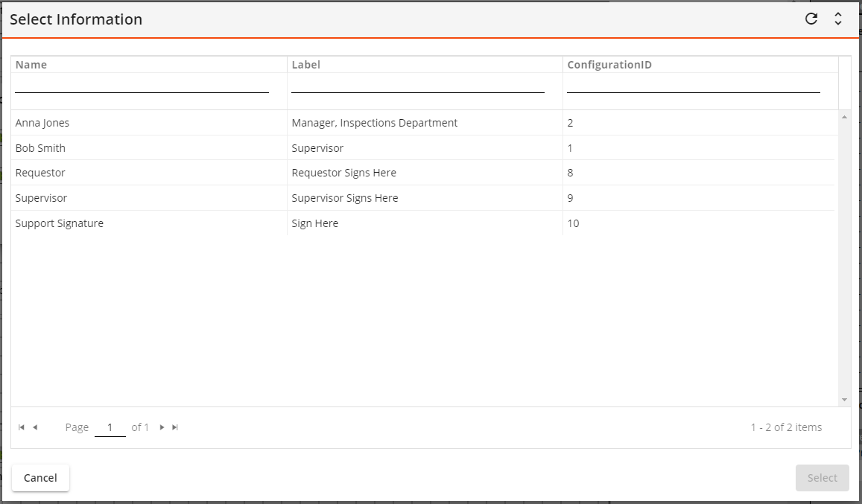The width and height of the screenshot is (862, 504).
Task: Focus the ConfigurationID filter input field
Action: coord(693,85)
